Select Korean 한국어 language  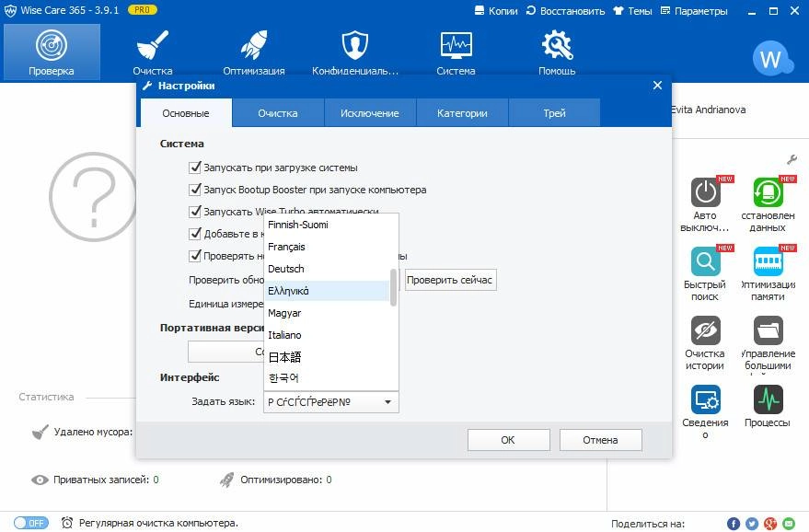click(x=327, y=378)
